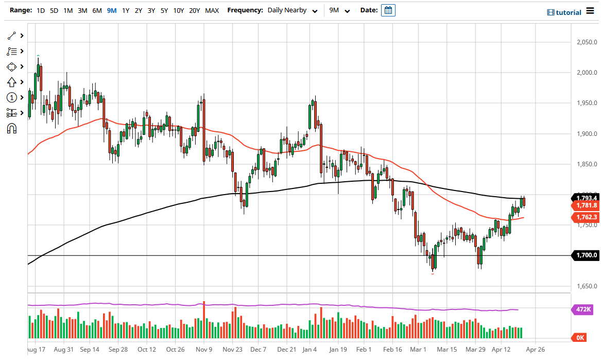This screenshot has width=601, height=364.
Task: Set range to 6M
Action: click(97, 11)
